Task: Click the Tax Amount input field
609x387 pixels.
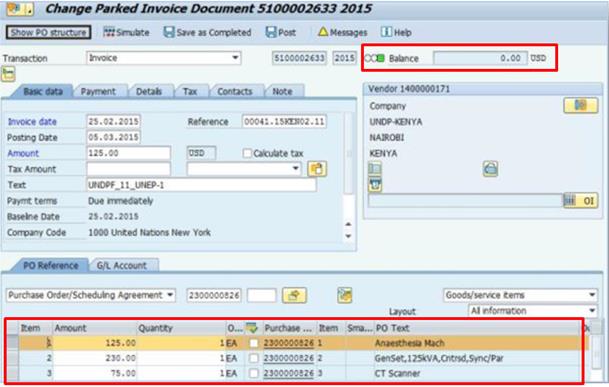Action: pos(129,169)
